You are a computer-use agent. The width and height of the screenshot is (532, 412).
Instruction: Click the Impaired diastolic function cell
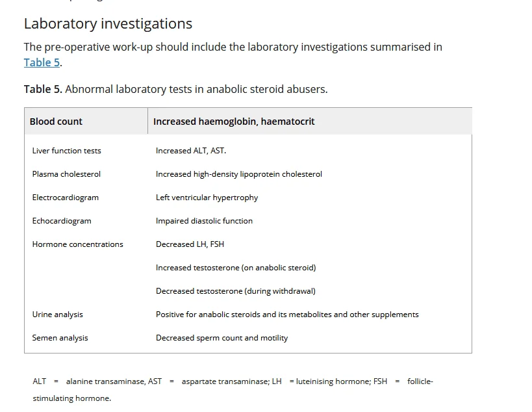pos(204,221)
